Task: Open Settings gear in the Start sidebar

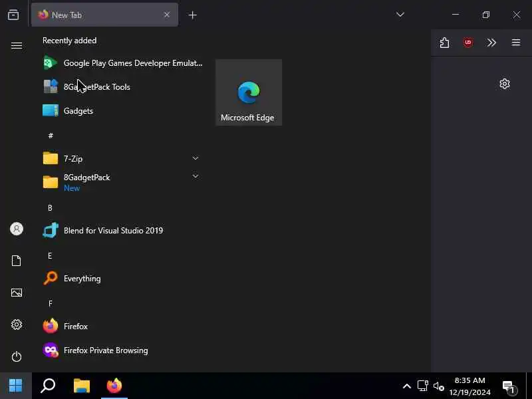Action: (16, 325)
